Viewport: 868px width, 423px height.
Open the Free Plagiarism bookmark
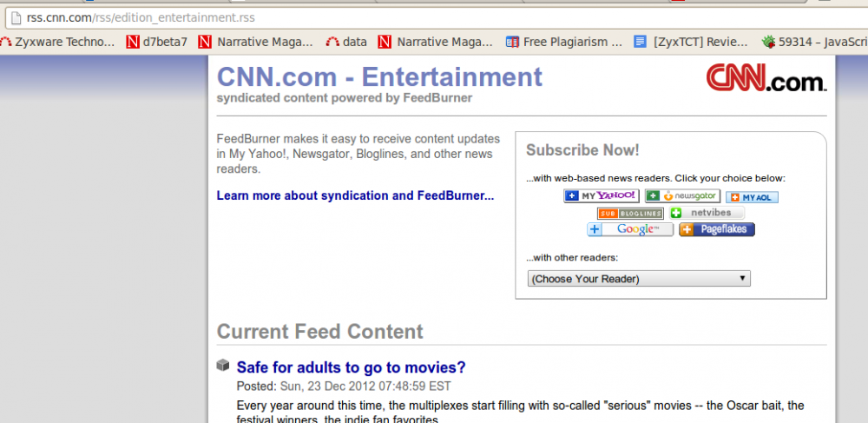coord(564,42)
